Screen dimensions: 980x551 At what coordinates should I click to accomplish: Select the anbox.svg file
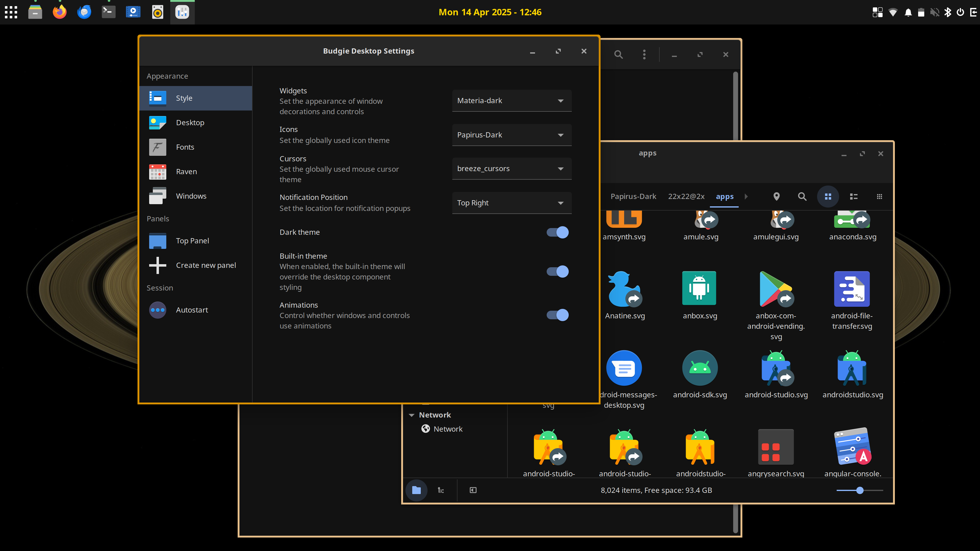(699, 295)
